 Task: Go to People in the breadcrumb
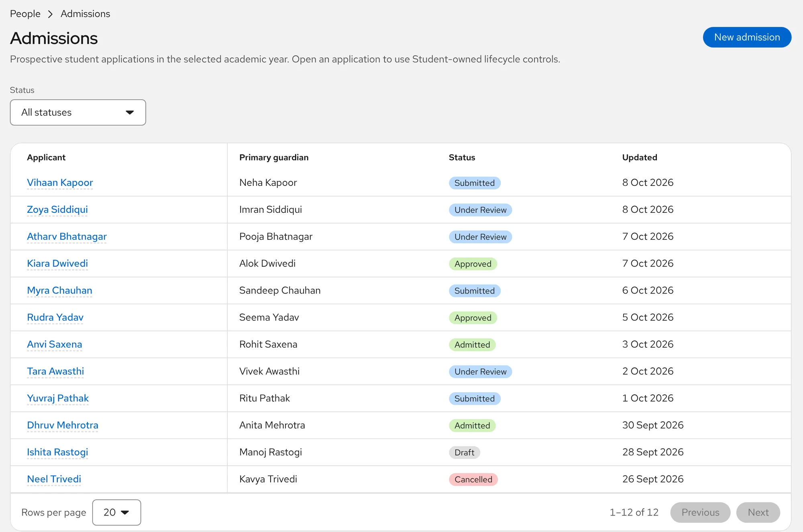tap(25, 14)
